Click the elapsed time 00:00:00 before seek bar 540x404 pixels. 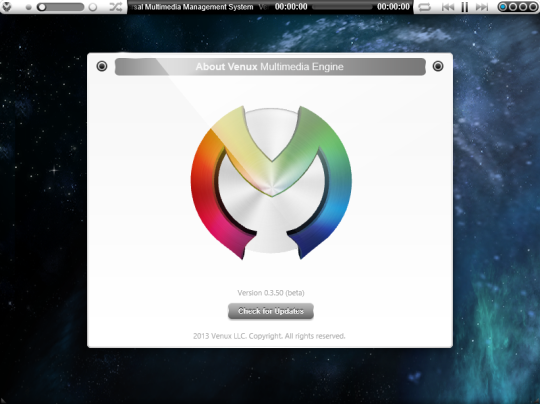click(291, 7)
